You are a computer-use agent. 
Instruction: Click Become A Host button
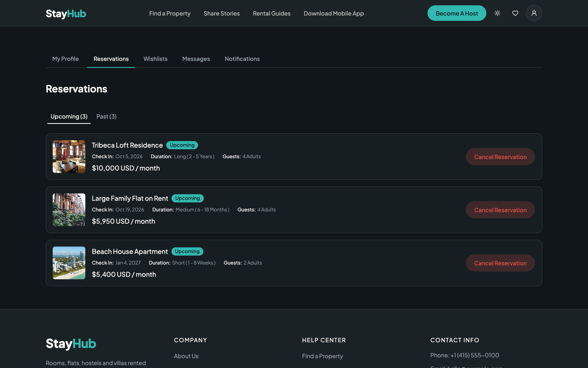457,13
